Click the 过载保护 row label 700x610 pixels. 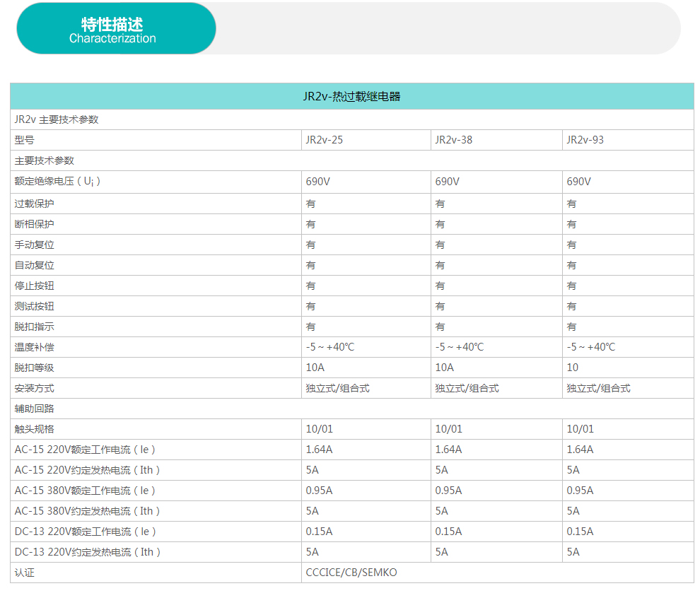34,204
